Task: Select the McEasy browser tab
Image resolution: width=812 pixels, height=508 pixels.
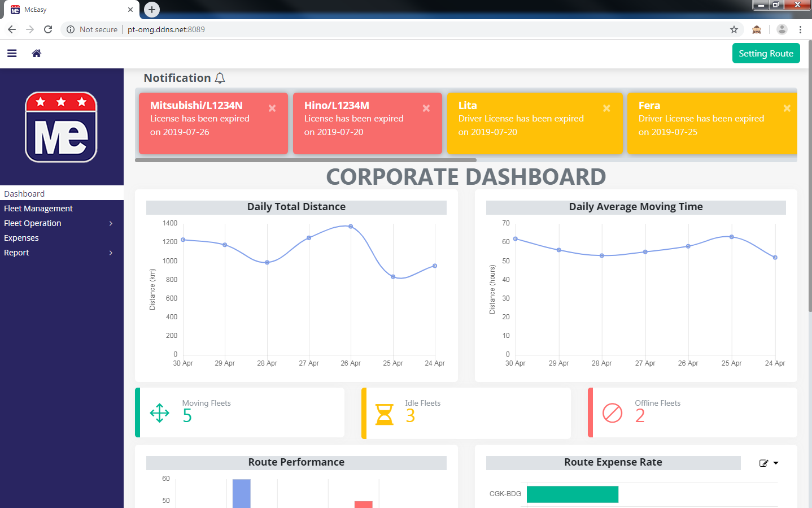Action: point(71,10)
